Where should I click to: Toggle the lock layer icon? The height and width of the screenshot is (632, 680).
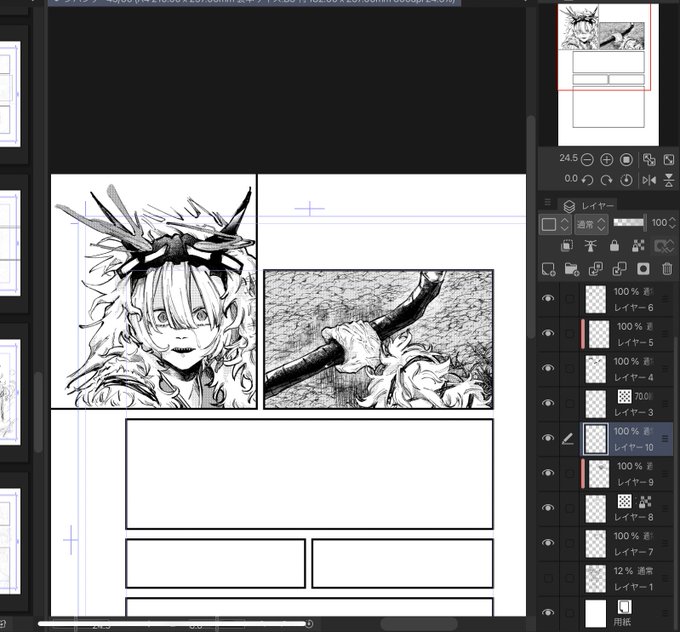tap(614, 246)
